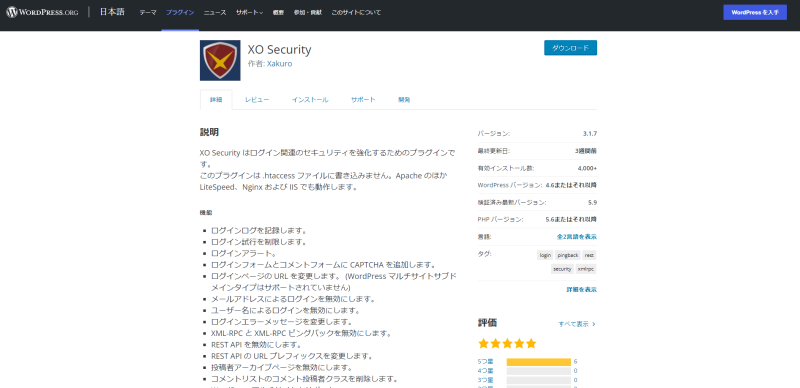The width and height of the screenshot is (800, 388).
Task: Open the このサイトについて menu item
Action: click(356, 12)
